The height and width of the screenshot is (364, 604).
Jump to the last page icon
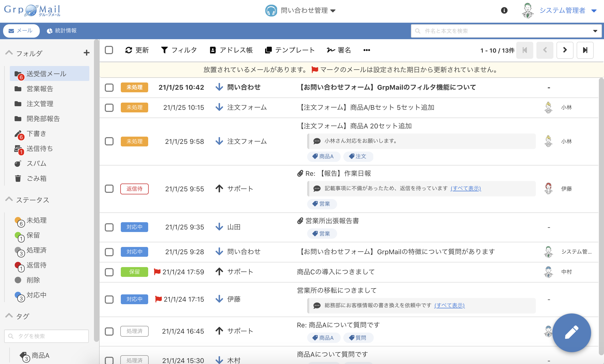coord(585,50)
